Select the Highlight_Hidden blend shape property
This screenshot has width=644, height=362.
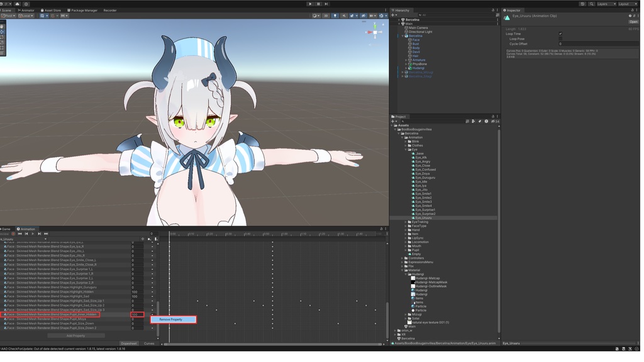point(50,292)
